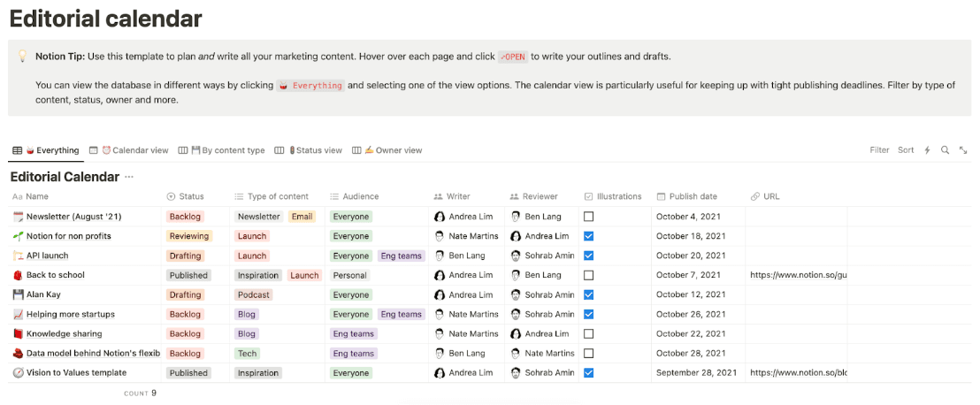Open the notion.so URL for Back to school
Image resolution: width=980 pixels, height=405 pixels.
[798, 275]
